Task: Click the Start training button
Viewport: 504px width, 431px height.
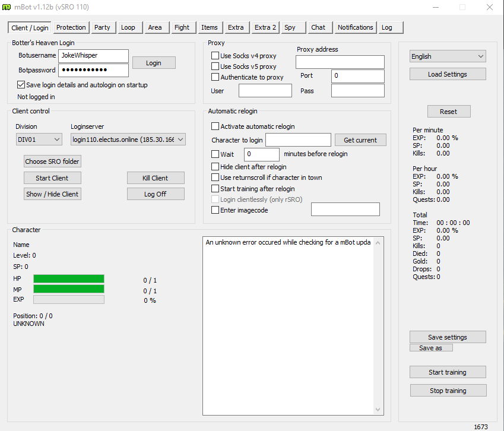Action: 448,372
